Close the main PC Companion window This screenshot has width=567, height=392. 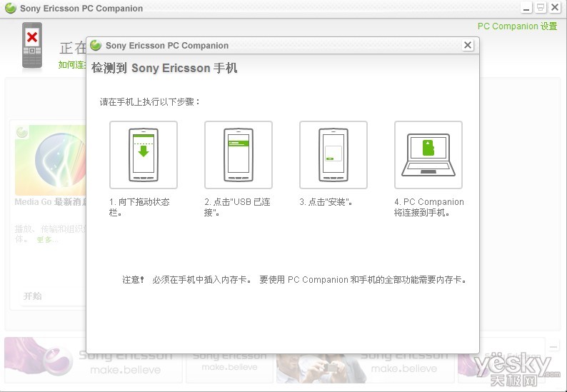(555, 8)
